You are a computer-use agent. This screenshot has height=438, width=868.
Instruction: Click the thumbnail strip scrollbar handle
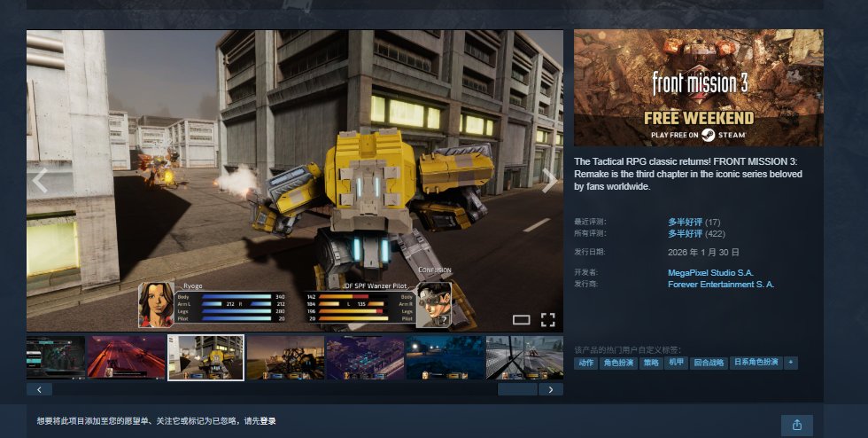pyautogui.click(x=517, y=389)
